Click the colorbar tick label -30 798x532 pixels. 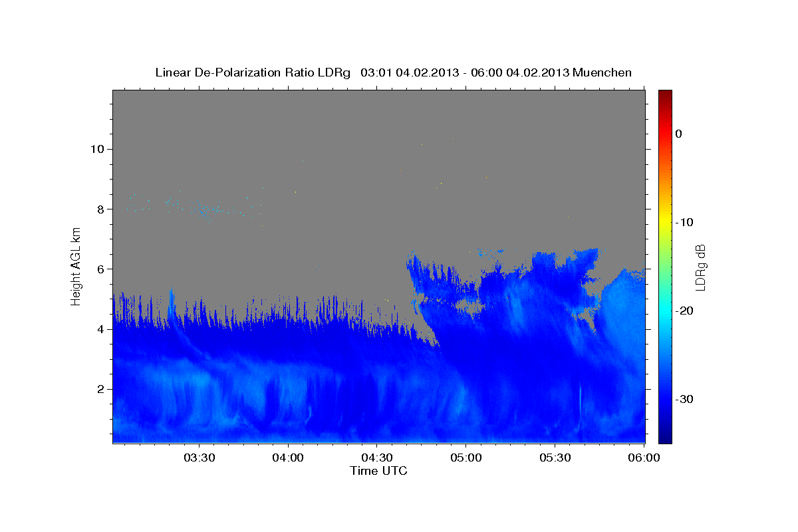pos(684,399)
